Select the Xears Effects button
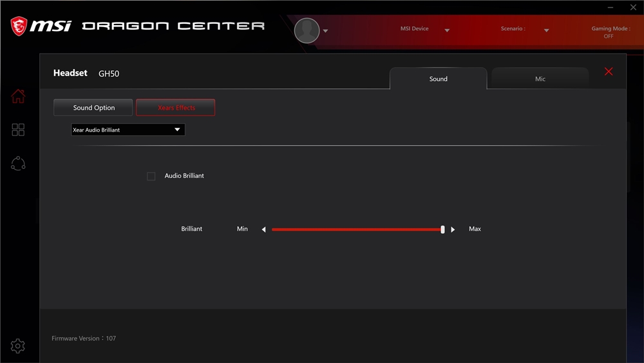This screenshot has height=363, width=644. pyautogui.click(x=176, y=107)
